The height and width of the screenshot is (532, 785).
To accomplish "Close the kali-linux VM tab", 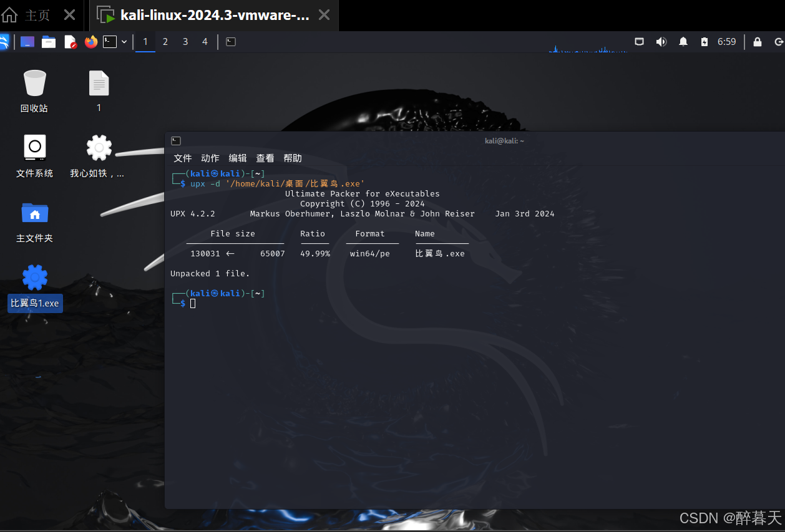I will coord(324,15).
